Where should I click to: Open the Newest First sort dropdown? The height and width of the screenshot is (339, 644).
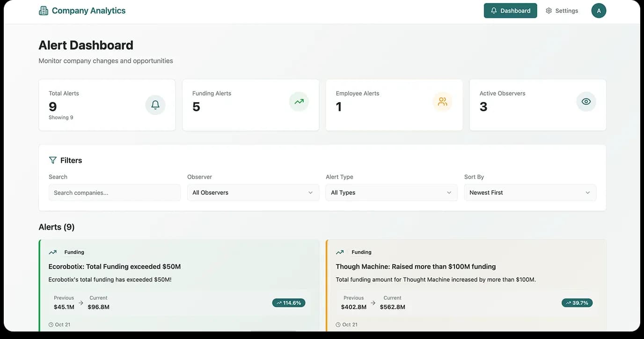(530, 192)
